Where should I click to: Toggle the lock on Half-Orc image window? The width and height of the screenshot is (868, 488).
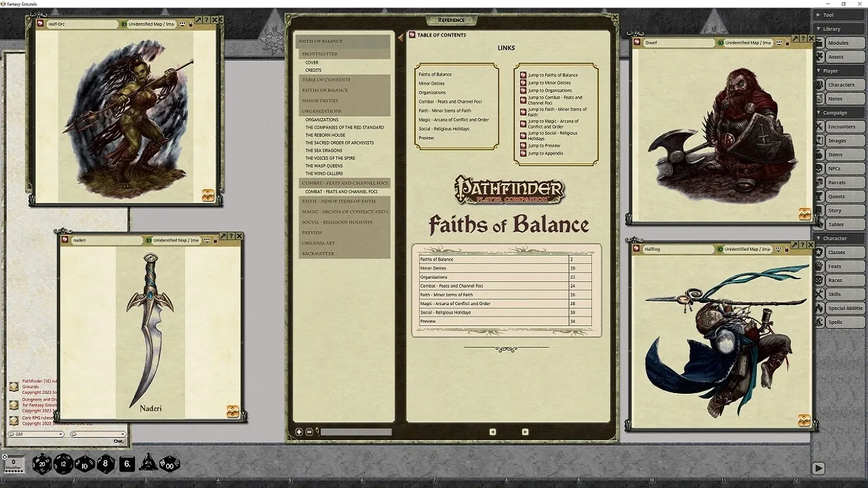click(x=191, y=24)
